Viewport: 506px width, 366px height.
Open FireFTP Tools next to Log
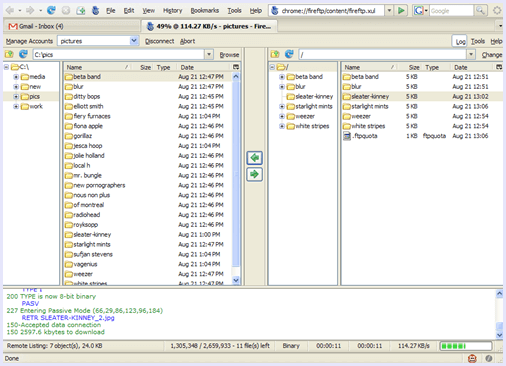[x=478, y=41]
